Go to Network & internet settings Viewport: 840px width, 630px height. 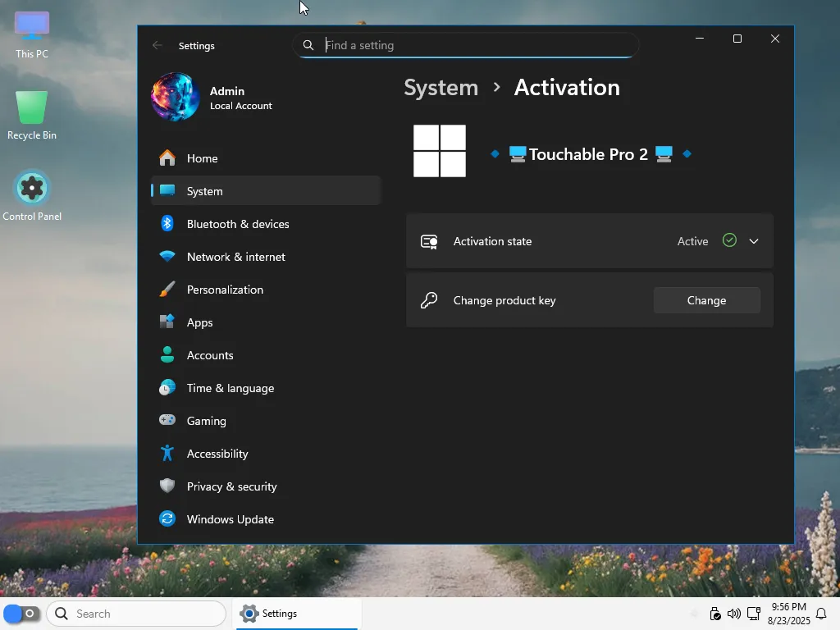tap(266, 257)
